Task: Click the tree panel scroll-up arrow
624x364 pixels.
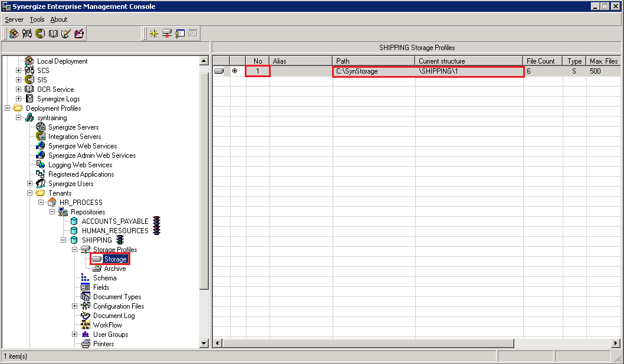Action: click(203, 61)
